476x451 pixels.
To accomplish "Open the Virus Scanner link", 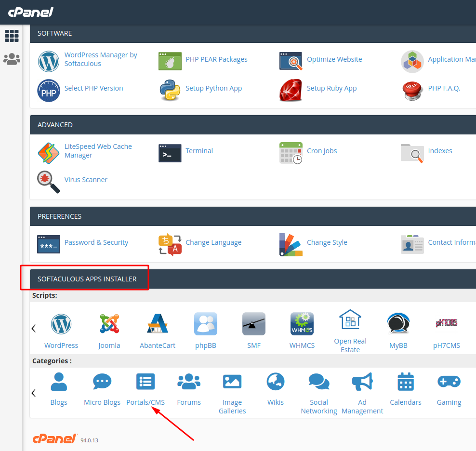I will point(86,180).
